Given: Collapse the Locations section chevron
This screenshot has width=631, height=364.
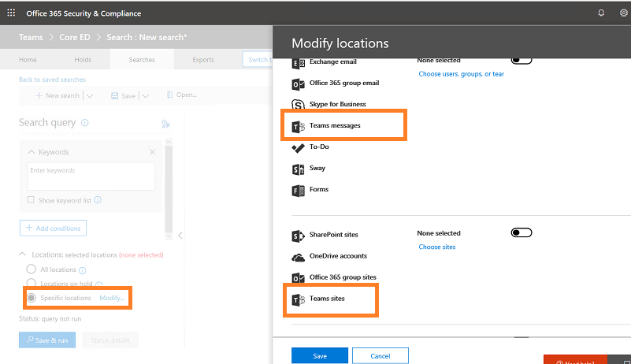Looking at the screenshot, I should (23, 254).
